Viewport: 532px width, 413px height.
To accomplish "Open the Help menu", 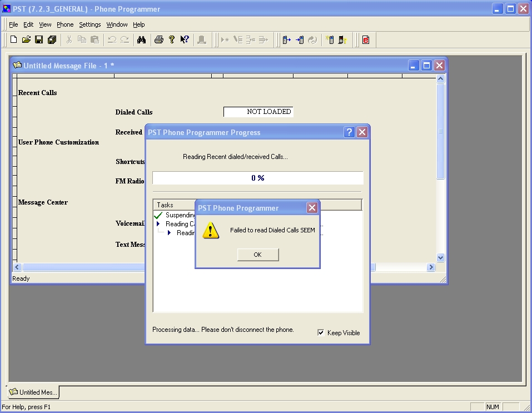I will pyautogui.click(x=139, y=24).
